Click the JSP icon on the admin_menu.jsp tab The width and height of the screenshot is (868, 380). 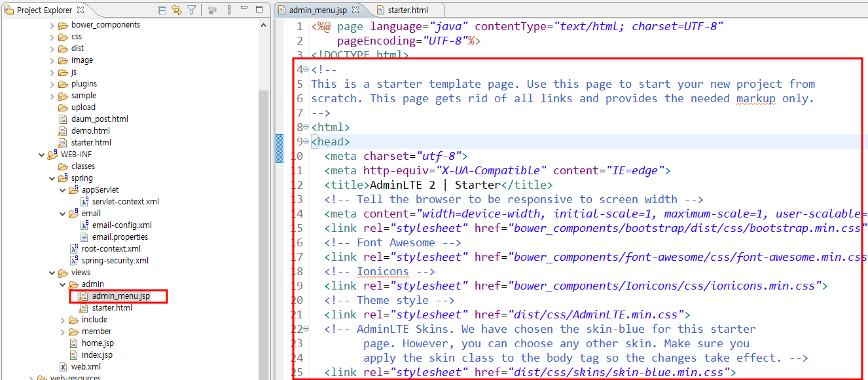282,10
